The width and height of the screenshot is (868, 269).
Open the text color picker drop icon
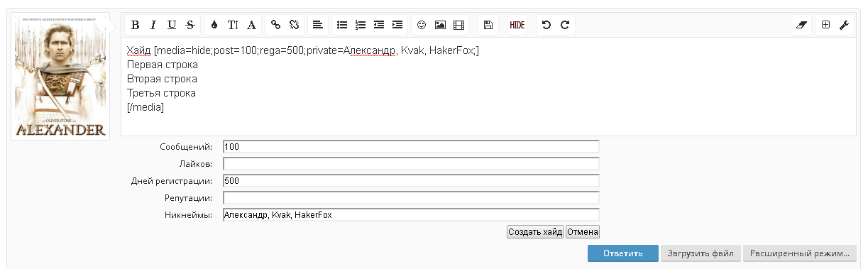(214, 25)
